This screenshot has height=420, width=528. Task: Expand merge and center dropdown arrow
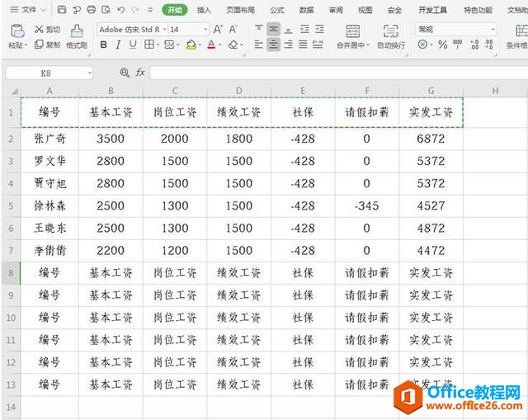(368, 45)
